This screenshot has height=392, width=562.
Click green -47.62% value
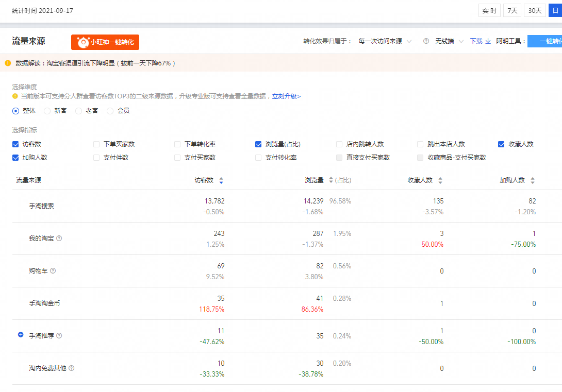click(x=212, y=342)
